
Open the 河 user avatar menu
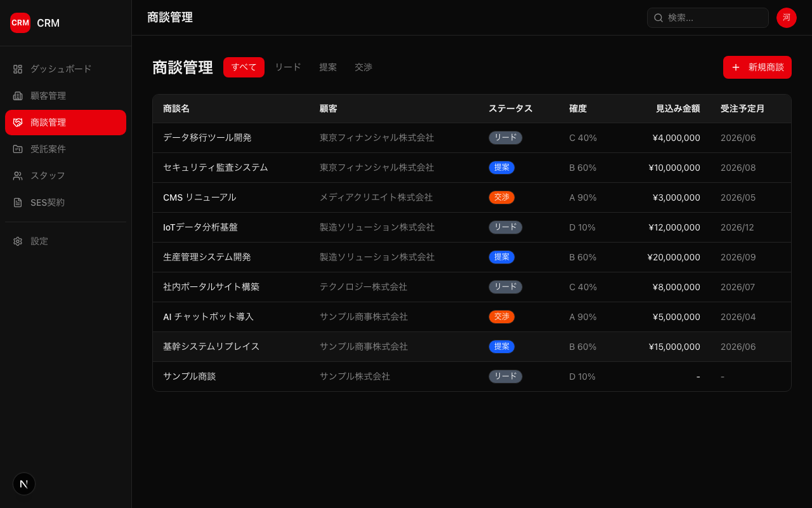[786, 18]
